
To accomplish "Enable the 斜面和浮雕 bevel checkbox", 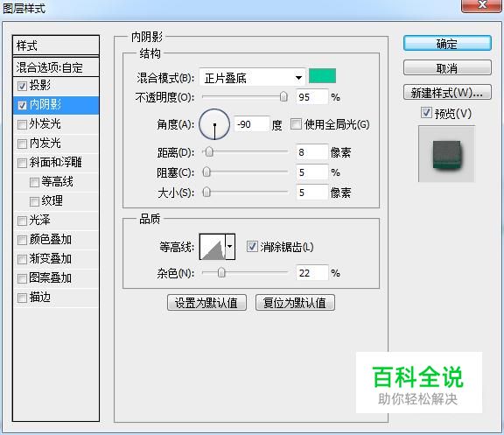I will tap(22, 163).
